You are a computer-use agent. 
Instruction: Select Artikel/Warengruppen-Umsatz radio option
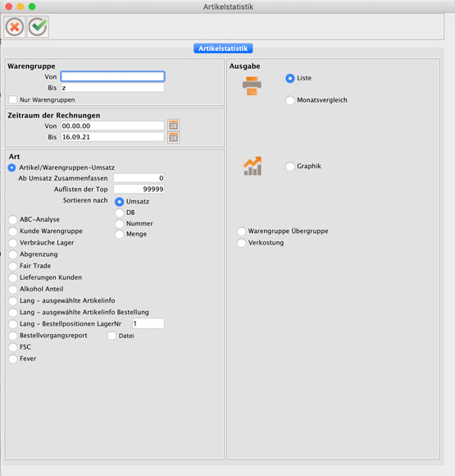click(11, 167)
